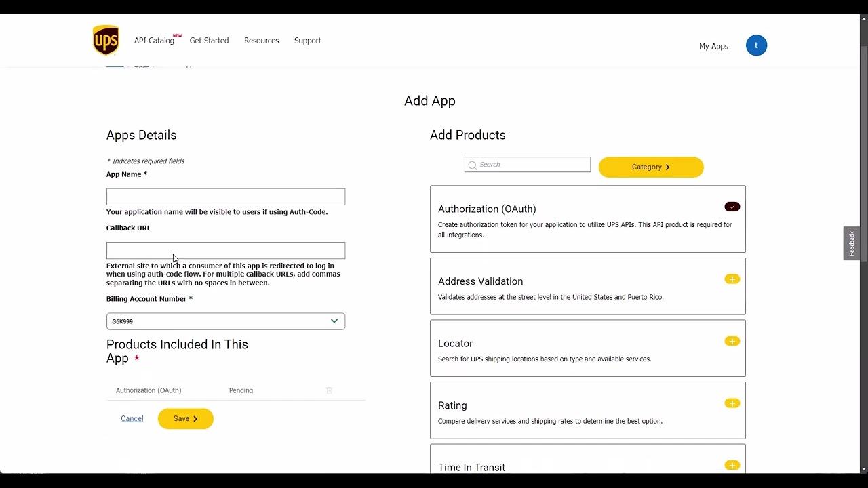Screen dimensions: 868x488
Task: Open the Feedback side tab
Action: pos(852,243)
